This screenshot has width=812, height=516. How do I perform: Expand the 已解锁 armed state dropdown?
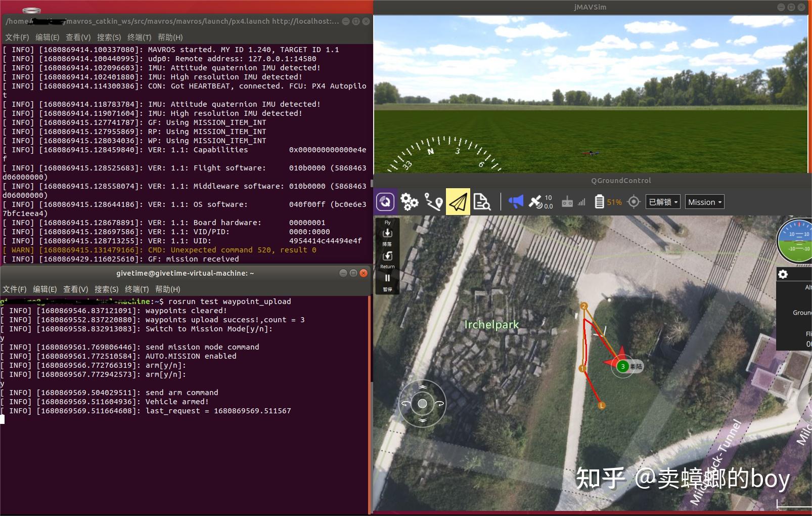(663, 202)
